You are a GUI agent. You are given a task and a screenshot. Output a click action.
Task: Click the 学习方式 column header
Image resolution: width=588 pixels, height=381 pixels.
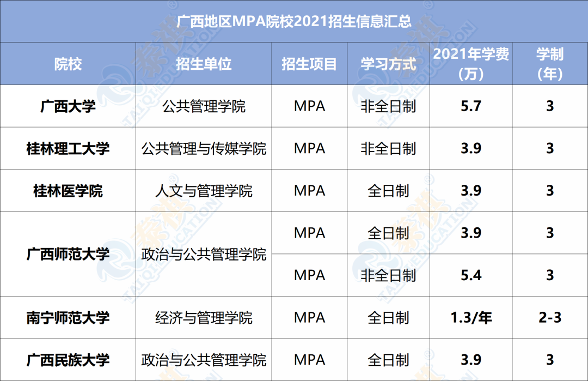(x=388, y=64)
